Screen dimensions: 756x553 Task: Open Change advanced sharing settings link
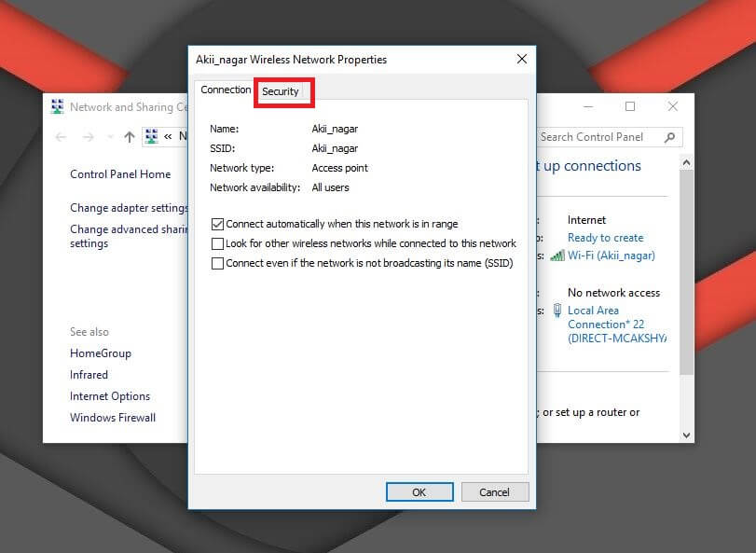coord(129,236)
